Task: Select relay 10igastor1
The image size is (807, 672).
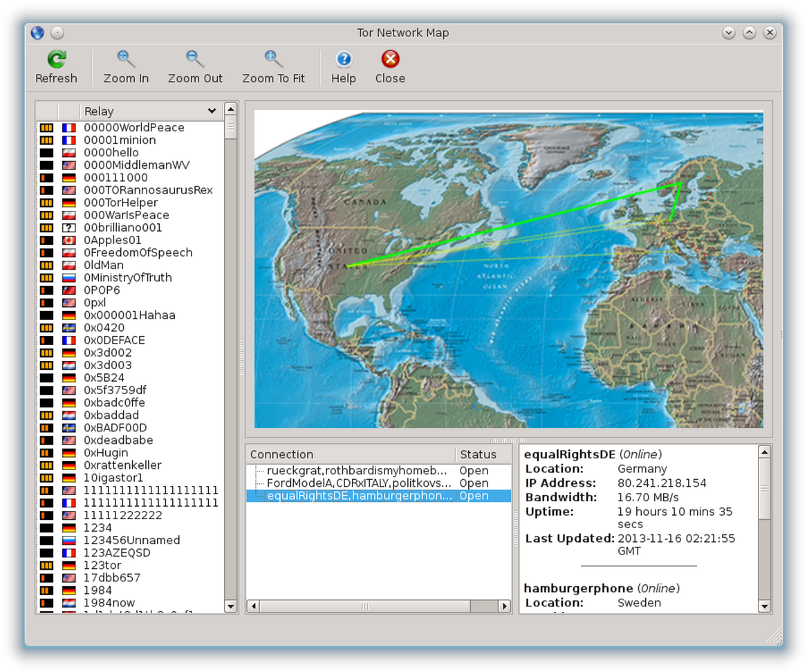Action: point(113,478)
